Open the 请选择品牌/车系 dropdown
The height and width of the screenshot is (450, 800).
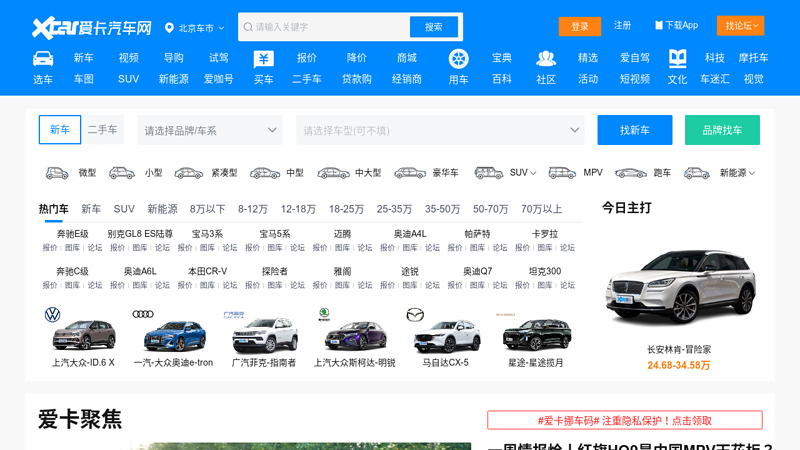210,130
